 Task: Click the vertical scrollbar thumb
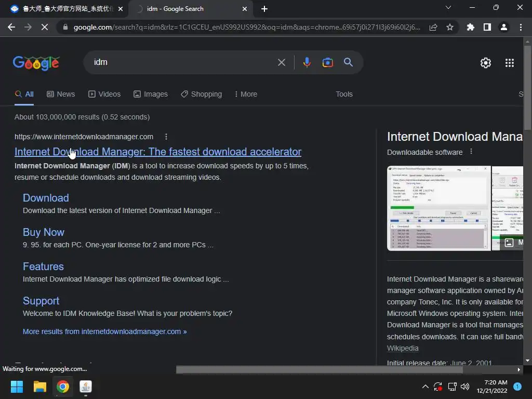tap(527, 87)
